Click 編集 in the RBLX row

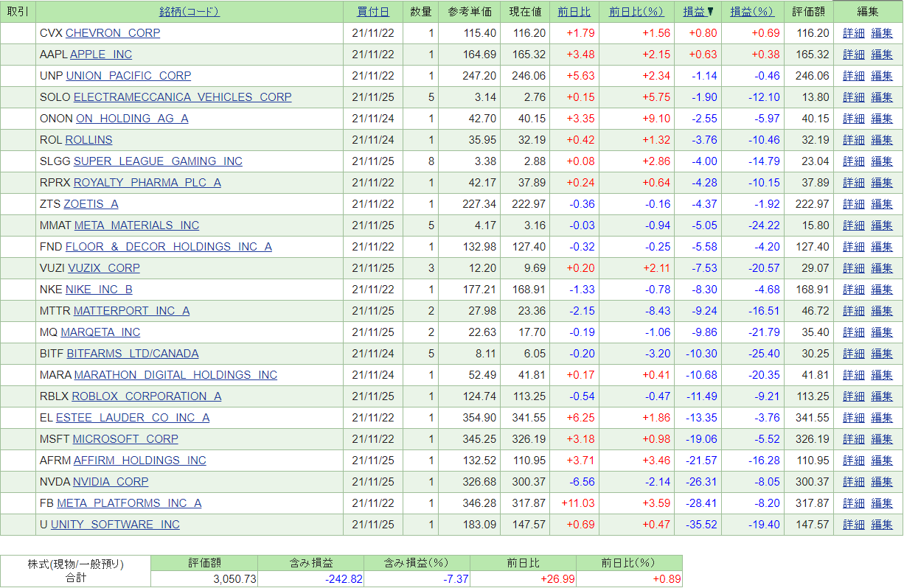[882, 396]
